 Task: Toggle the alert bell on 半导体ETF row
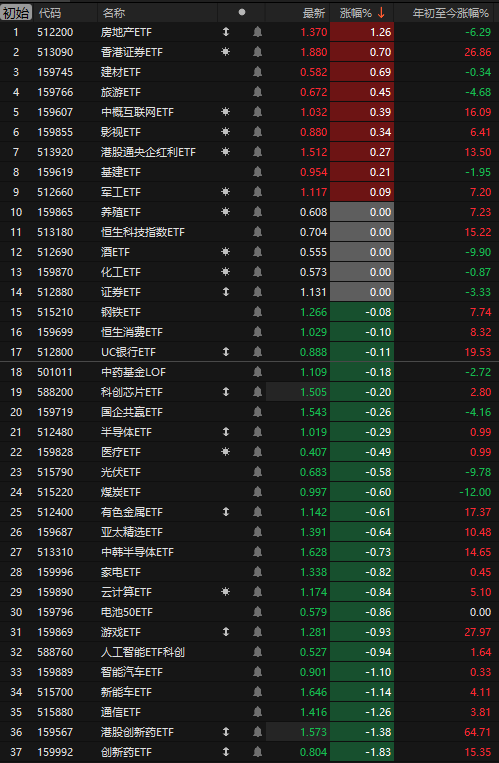coord(258,432)
